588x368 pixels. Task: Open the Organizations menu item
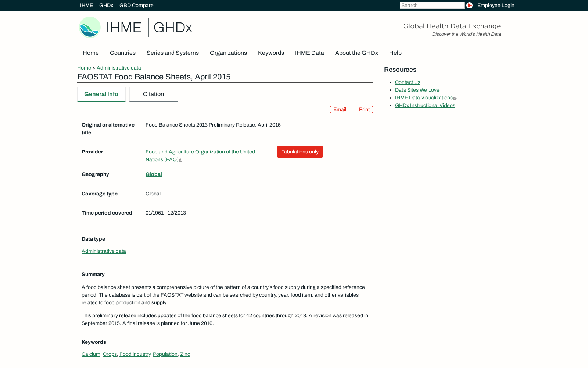tap(228, 53)
